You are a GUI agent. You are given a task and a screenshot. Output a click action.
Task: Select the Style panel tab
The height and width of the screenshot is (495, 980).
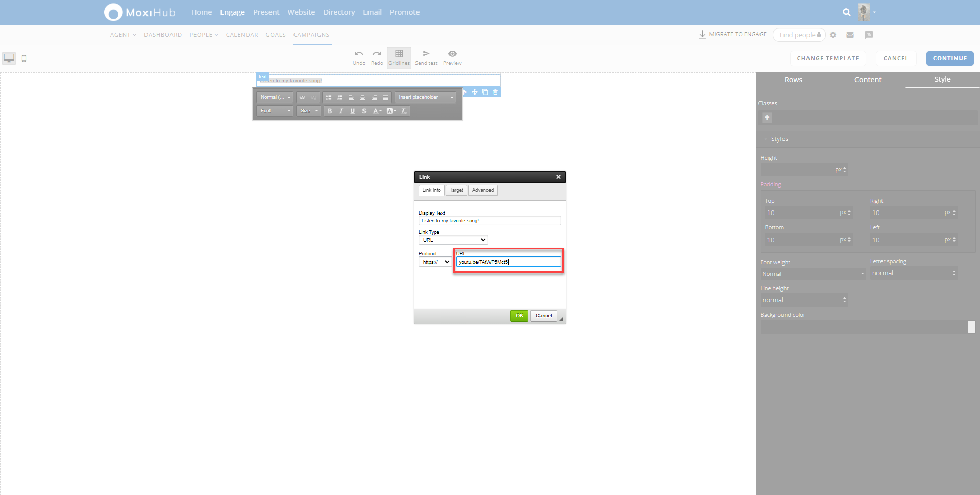click(942, 79)
